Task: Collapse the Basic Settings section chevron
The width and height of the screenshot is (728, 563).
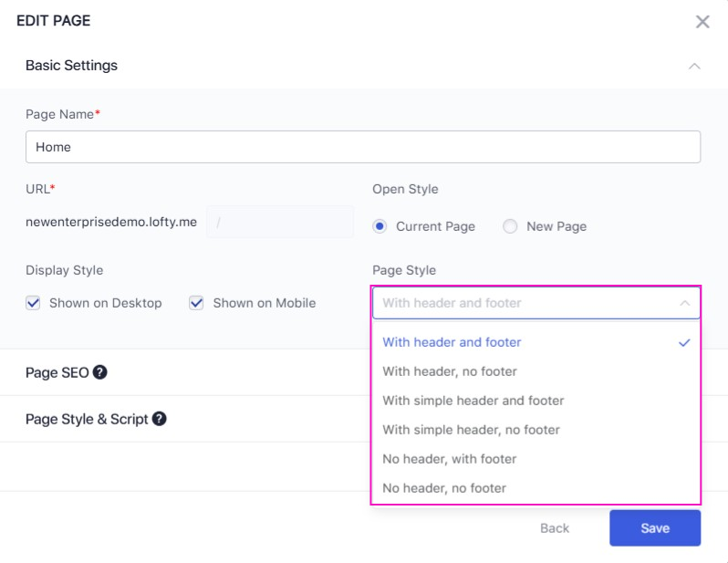Action: pyautogui.click(x=694, y=67)
